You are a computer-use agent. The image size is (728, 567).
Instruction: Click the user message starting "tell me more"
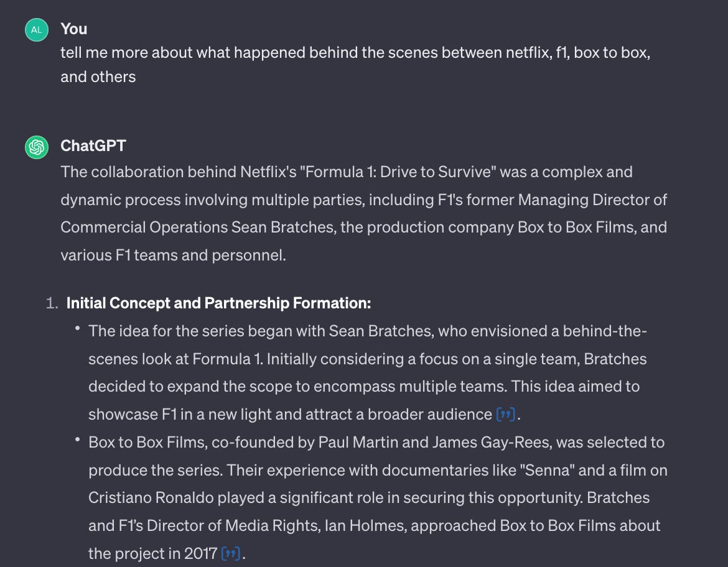(x=355, y=65)
